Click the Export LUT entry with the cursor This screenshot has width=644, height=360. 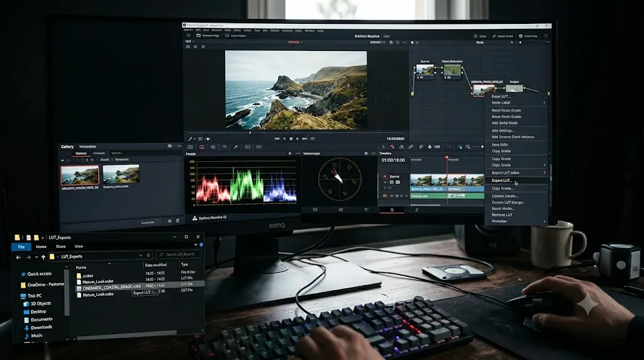pos(516,181)
